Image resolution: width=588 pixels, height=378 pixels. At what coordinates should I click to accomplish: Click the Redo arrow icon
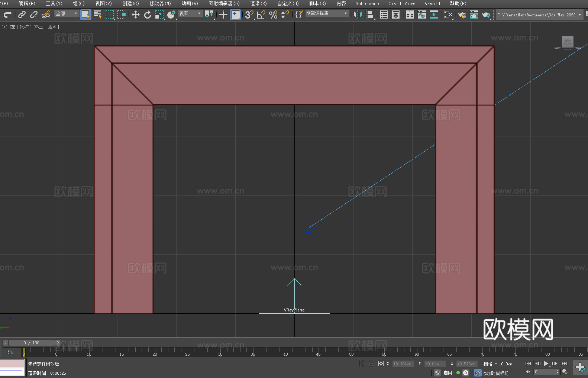tap(7, 14)
